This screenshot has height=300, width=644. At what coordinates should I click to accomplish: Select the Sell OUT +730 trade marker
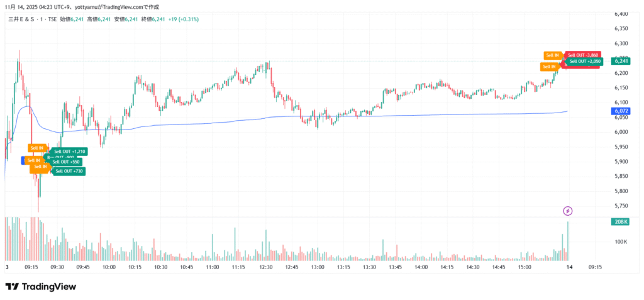tap(69, 171)
